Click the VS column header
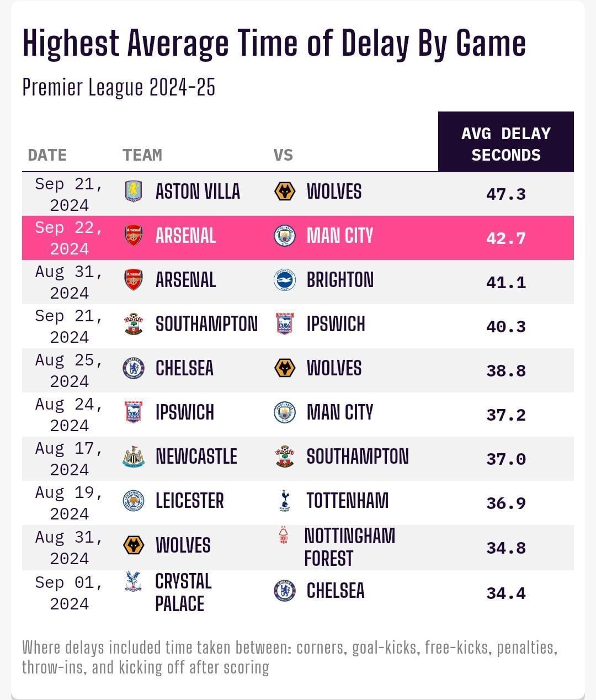596x700 pixels. point(283,155)
